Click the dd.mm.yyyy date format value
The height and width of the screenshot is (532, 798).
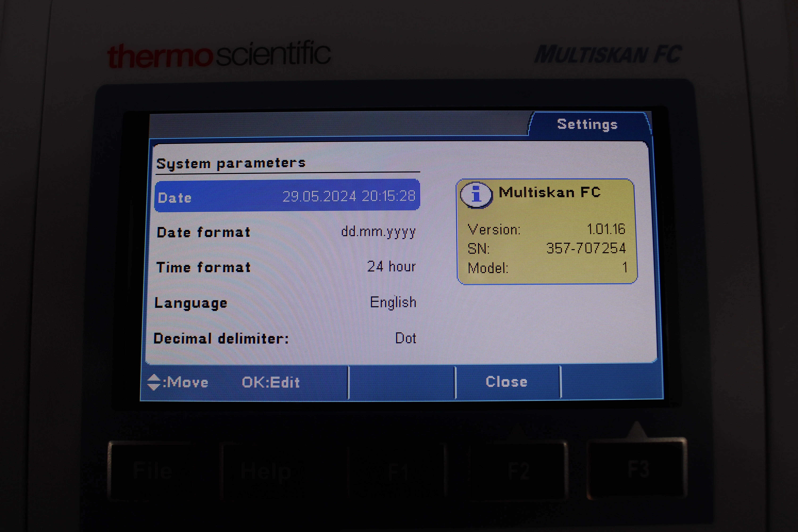pos(378,232)
